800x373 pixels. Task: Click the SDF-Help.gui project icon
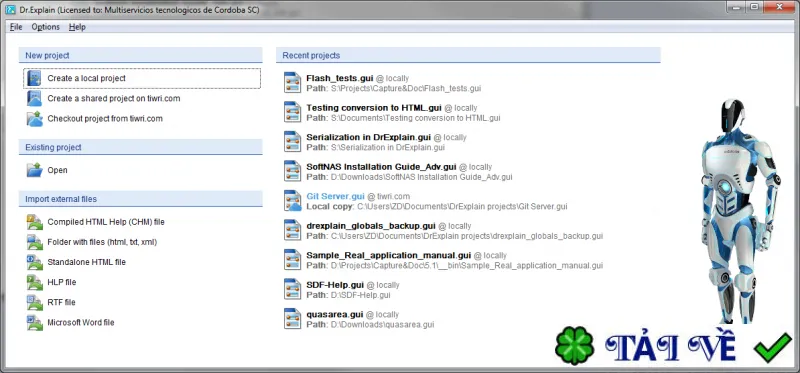pyautogui.click(x=293, y=289)
